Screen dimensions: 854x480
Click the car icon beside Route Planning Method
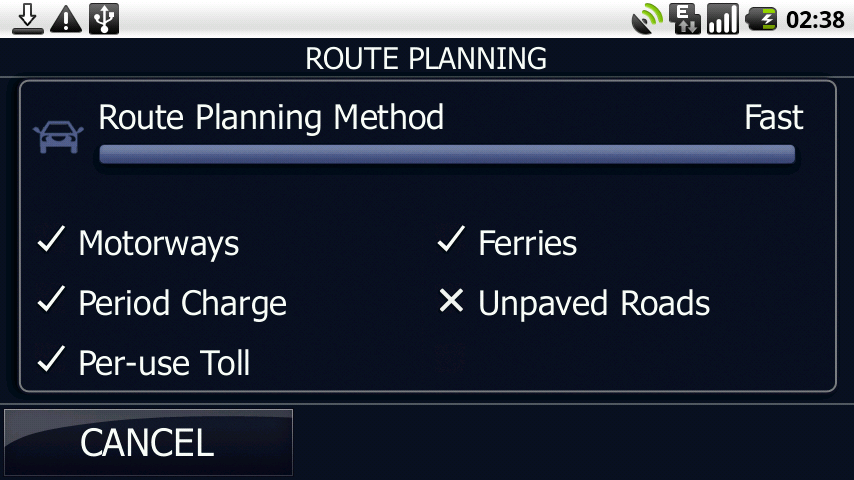coord(55,137)
